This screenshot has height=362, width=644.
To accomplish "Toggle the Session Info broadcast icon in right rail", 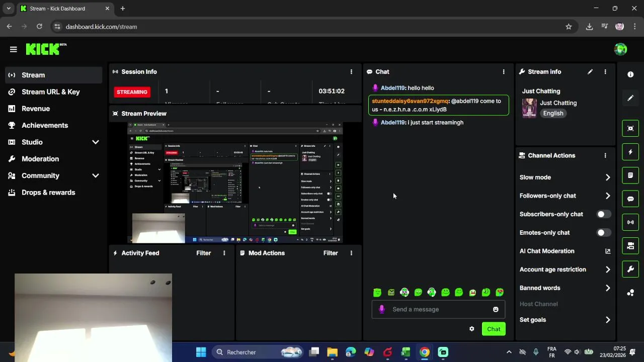I will pyautogui.click(x=630, y=222).
